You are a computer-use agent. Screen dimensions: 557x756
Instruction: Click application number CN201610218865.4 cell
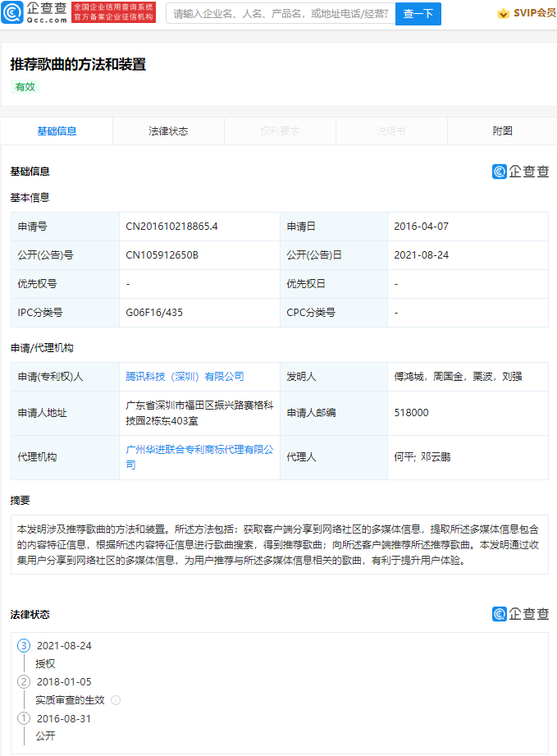tap(171, 227)
